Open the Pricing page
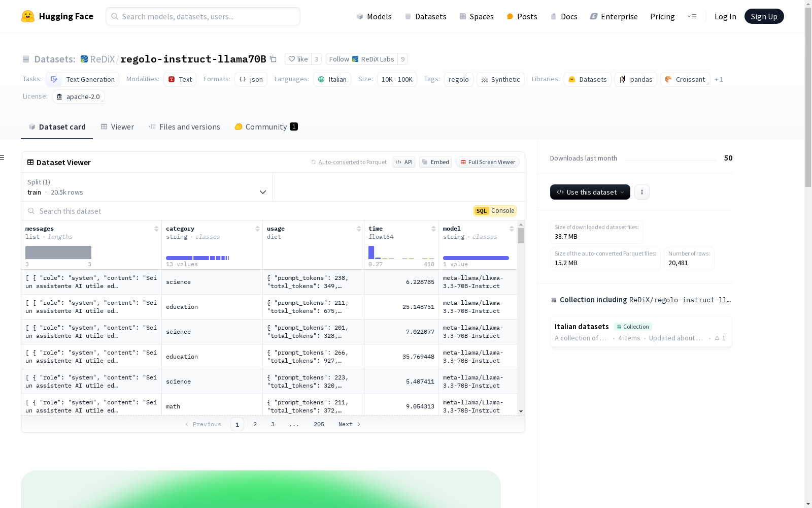 pyautogui.click(x=662, y=16)
